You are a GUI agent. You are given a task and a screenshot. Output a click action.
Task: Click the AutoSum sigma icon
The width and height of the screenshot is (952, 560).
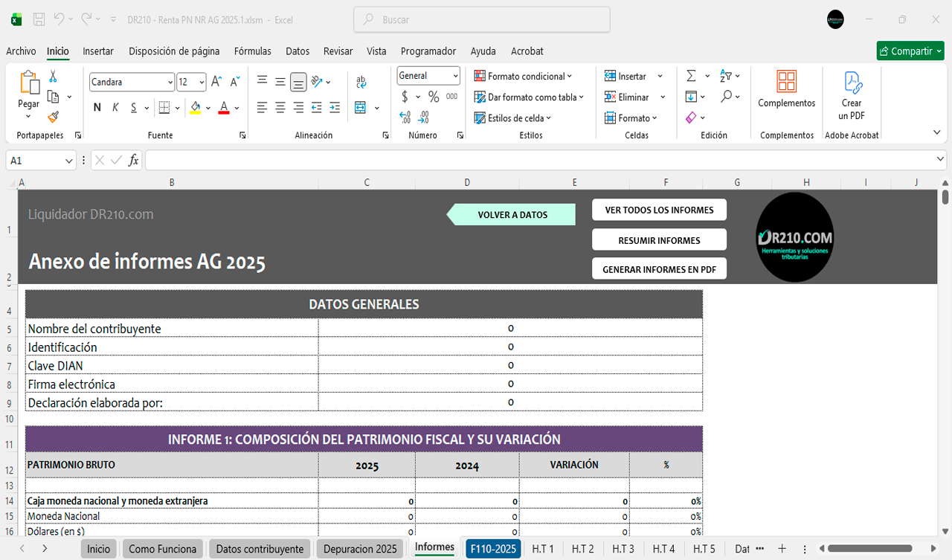(x=691, y=76)
